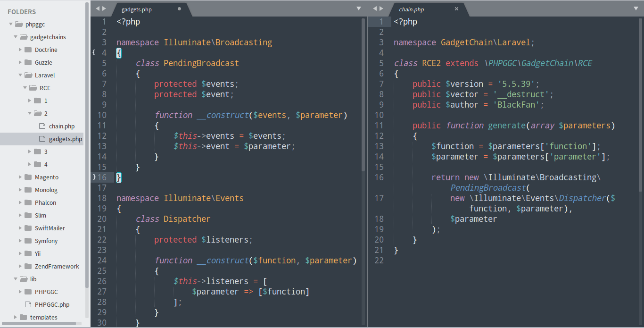Click the Slim folder icon
Viewport: 644px width, 328px height.
coord(28,215)
